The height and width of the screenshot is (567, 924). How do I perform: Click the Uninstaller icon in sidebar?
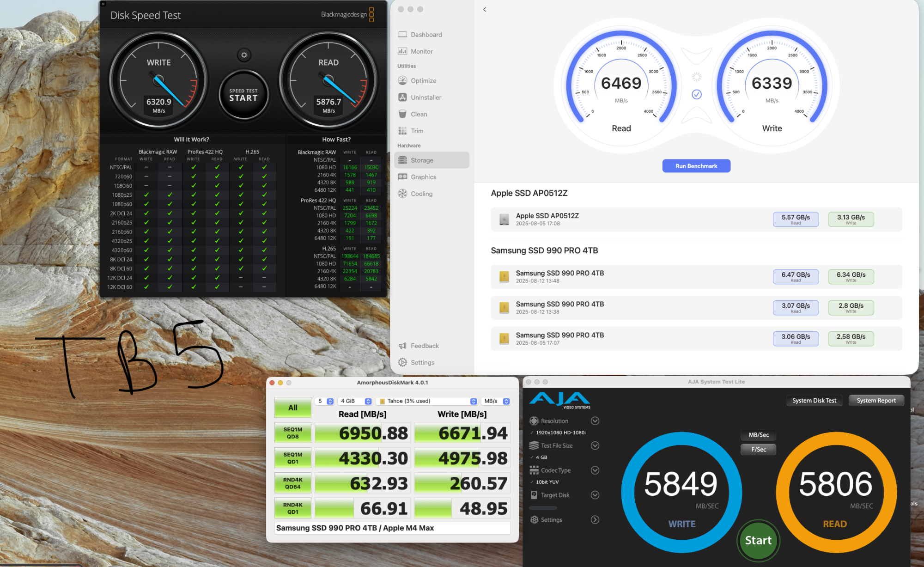[x=403, y=97]
